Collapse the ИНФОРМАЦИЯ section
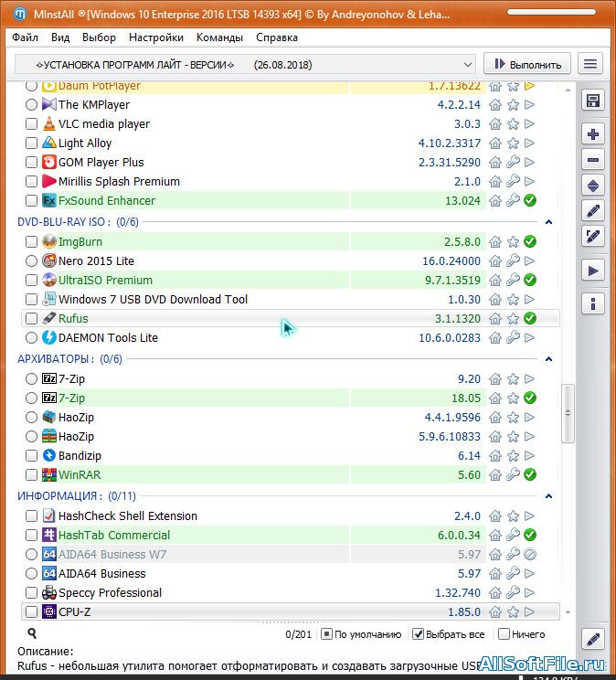This screenshot has width=616, height=680. pos(548,496)
